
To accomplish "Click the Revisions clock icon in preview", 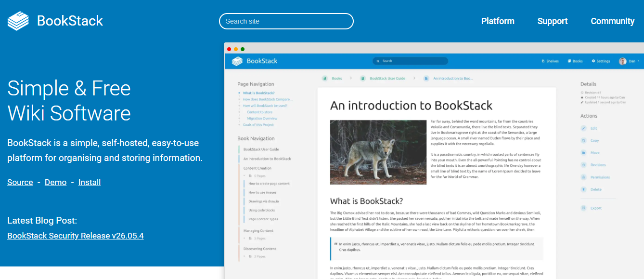I will [583, 165].
